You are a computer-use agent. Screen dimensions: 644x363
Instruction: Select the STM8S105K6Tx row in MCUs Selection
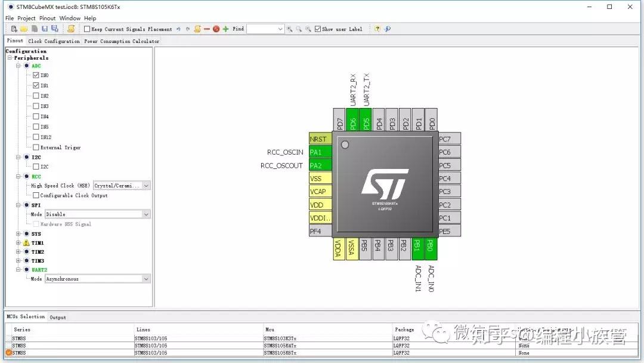coord(179,352)
